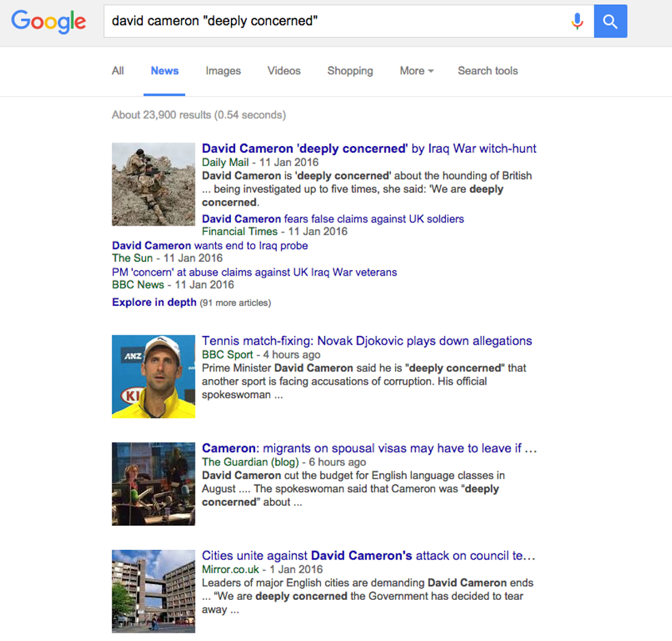The image size is (672, 641).
Task: Open the Daily Mail Iraq War witch-hunt headline
Action: [x=369, y=149]
